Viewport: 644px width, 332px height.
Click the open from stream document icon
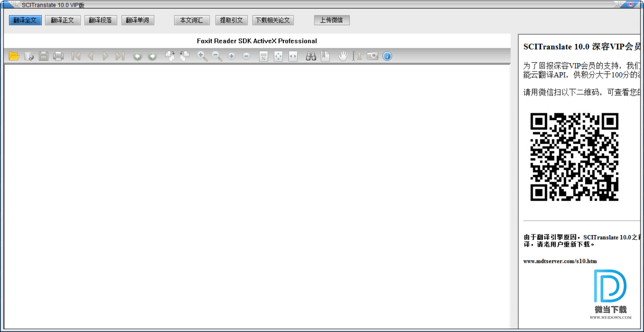(x=29, y=56)
